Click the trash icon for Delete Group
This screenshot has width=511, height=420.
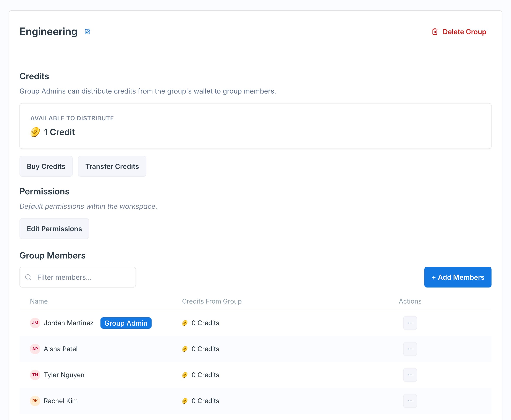tap(435, 32)
